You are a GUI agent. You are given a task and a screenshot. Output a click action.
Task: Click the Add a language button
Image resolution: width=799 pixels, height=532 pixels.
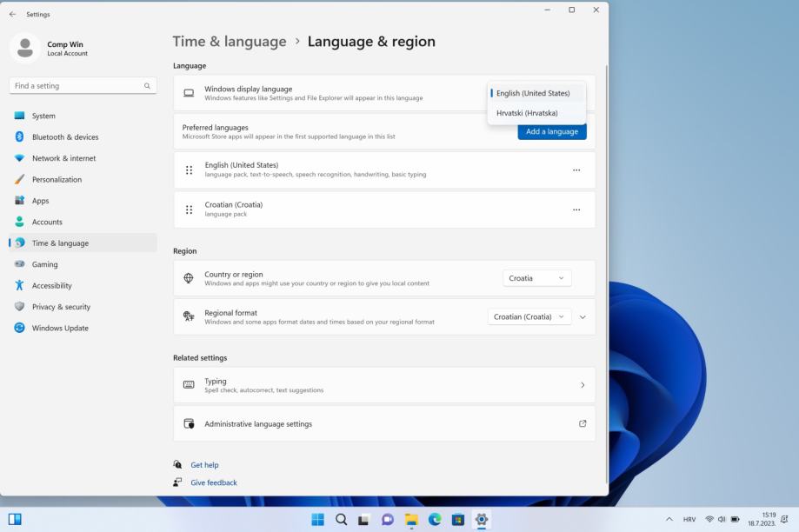552,131
